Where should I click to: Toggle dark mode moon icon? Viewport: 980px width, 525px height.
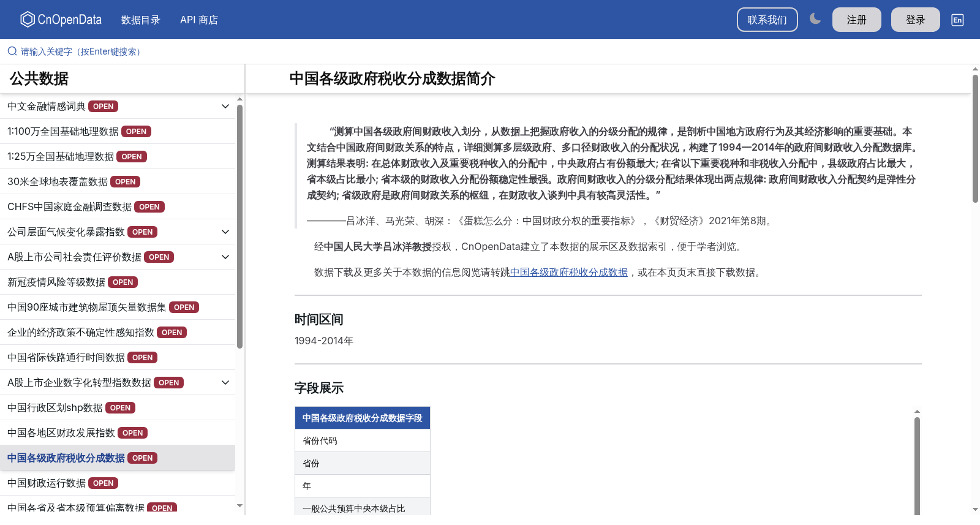pyautogui.click(x=815, y=19)
